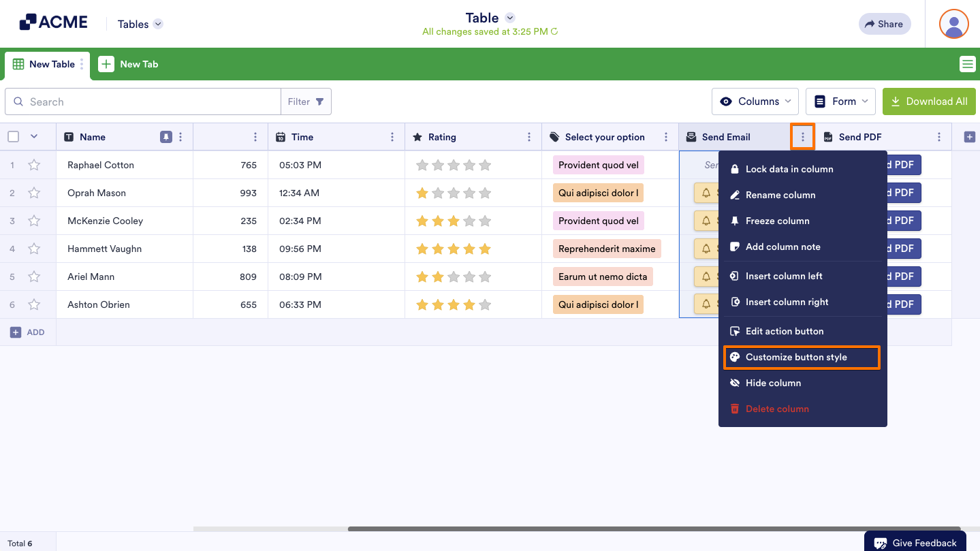Star the Hammett Vaughn row
980x551 pixels.
34,249
